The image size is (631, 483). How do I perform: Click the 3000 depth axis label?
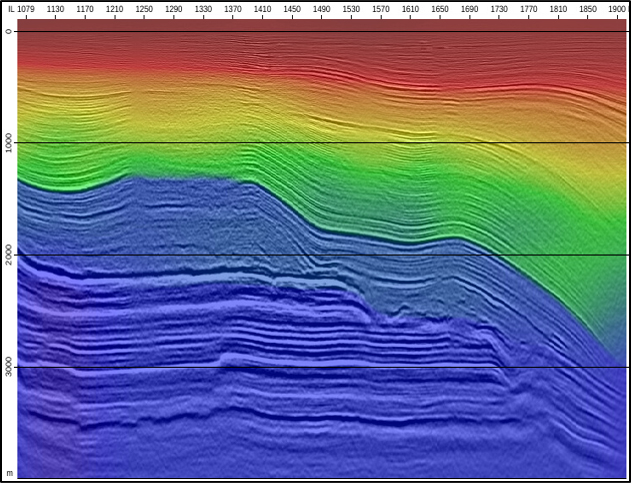pos(9,367)
